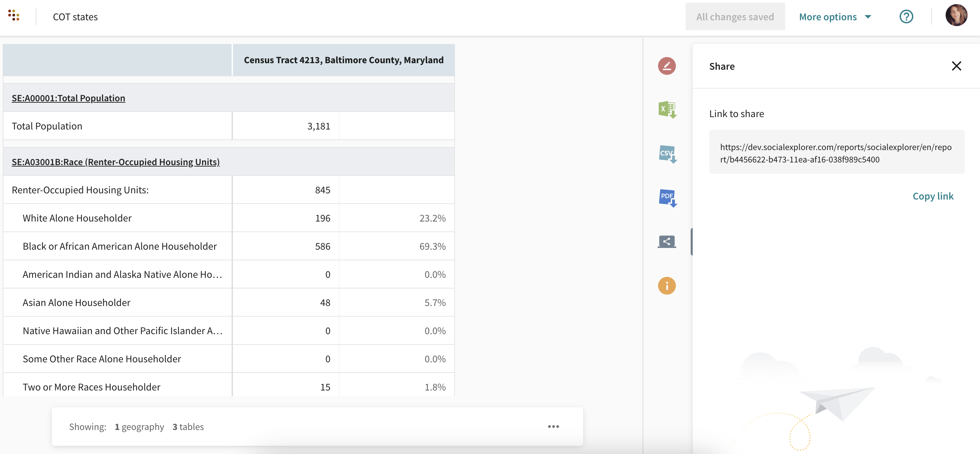Click the Social Explorer dots logo

14,15
